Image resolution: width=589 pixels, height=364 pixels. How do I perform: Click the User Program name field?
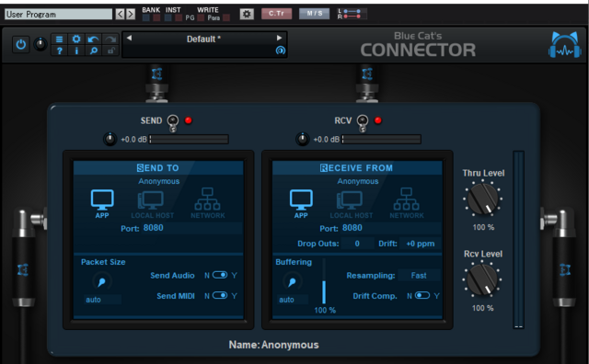58,15
